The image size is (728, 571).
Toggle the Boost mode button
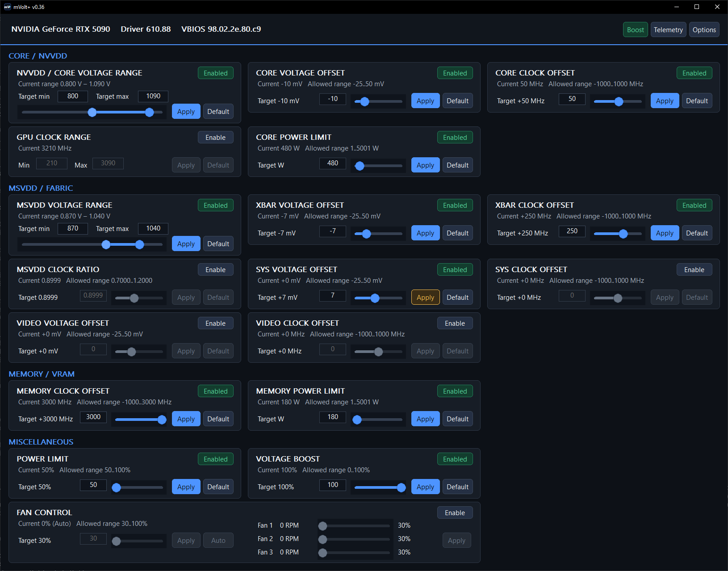pos(635,30)
